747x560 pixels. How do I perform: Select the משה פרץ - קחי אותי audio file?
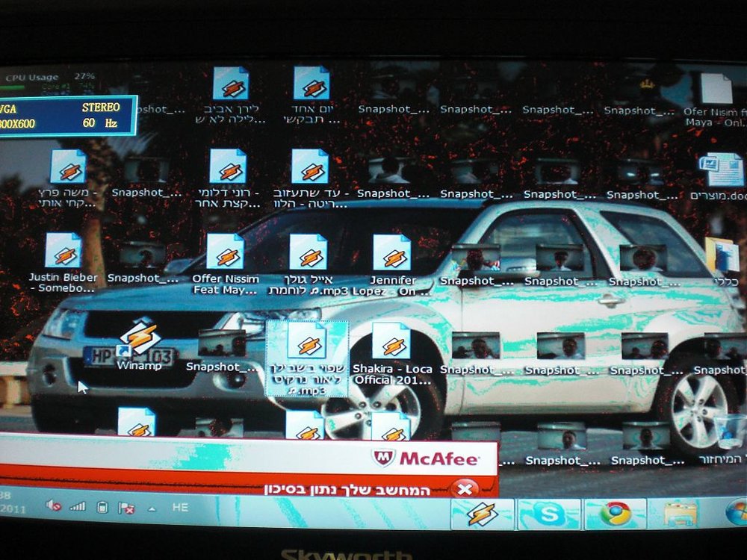(68, 178)
